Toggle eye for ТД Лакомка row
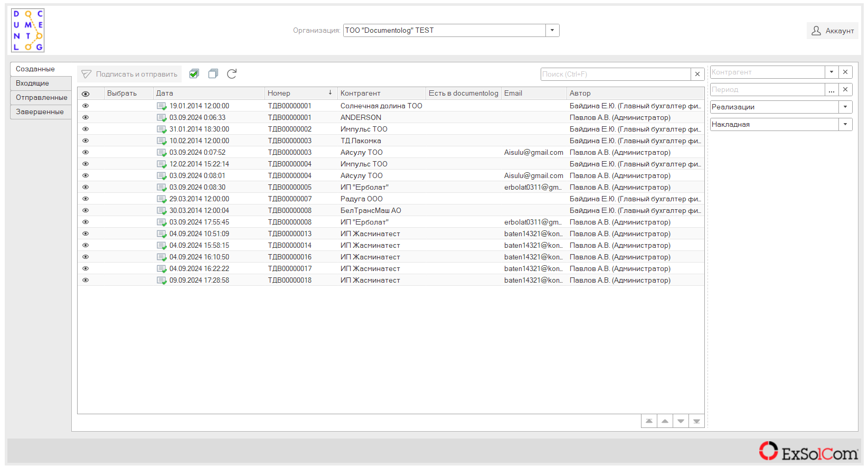 (x=86, y=141)
